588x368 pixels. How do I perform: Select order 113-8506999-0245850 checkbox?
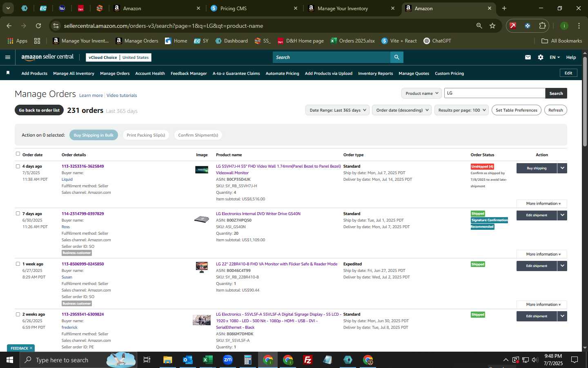18,264
